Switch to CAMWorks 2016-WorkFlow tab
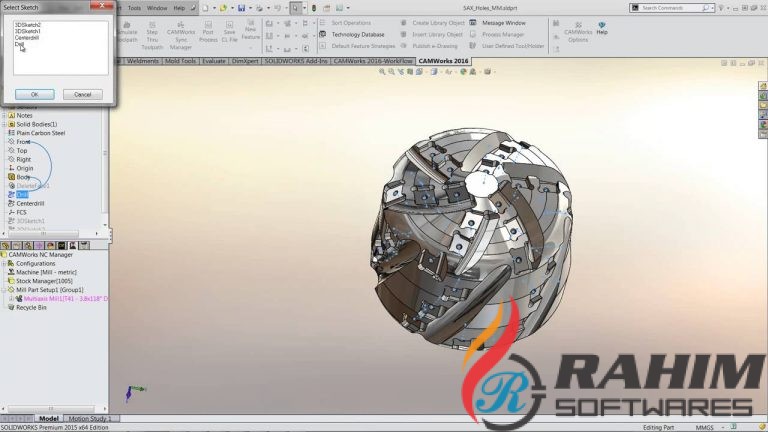 [373, 61]
